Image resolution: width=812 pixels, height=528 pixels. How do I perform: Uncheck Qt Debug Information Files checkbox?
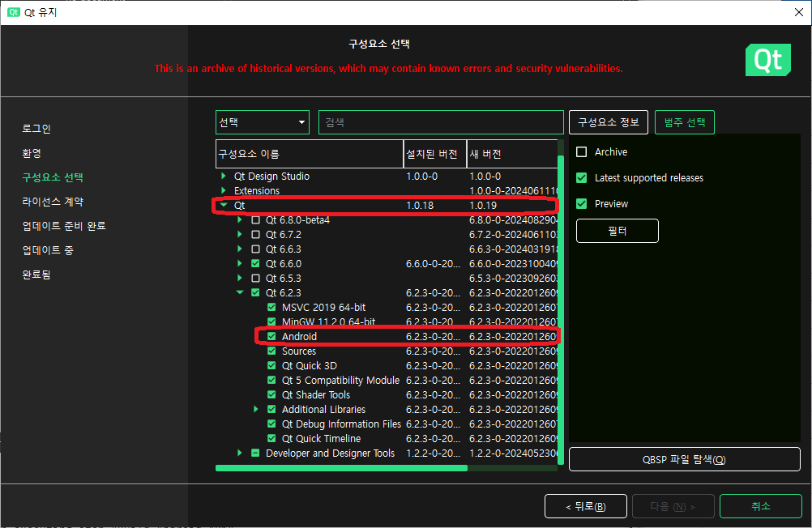(271, 424)
